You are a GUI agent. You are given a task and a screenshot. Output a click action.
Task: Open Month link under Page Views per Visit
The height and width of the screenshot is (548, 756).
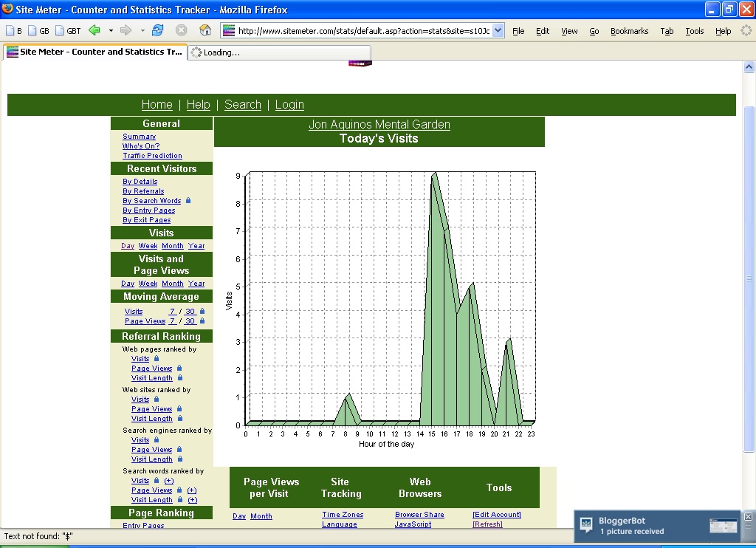click(x=261, y=516)
